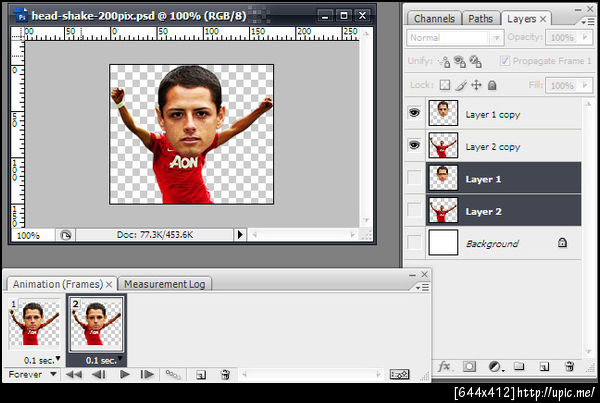This screenshot has width=600, height=403.
Task: Select the Background layer row
Action: pyautogui.click(x=504, y=243)
